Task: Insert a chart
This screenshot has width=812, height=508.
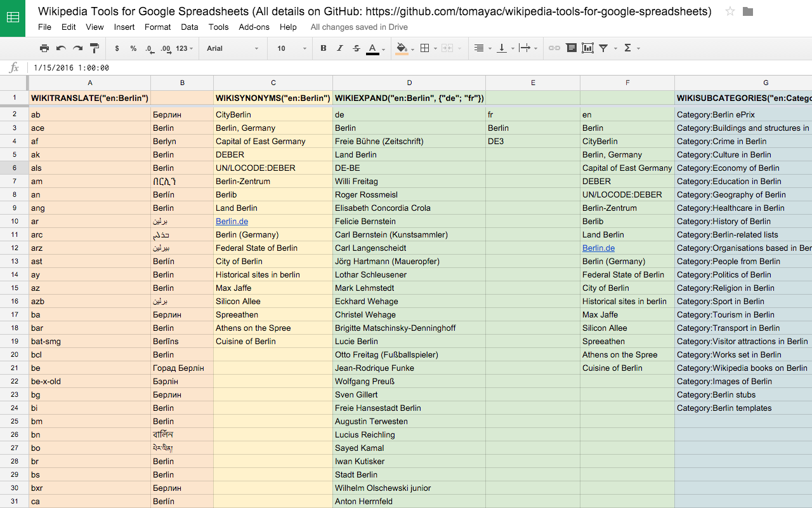Action: click(x=587, y=48)
